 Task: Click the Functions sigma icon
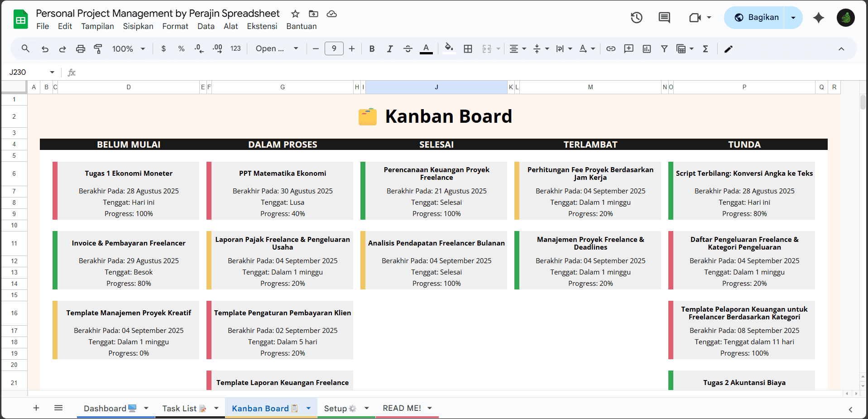coord(705,49)
